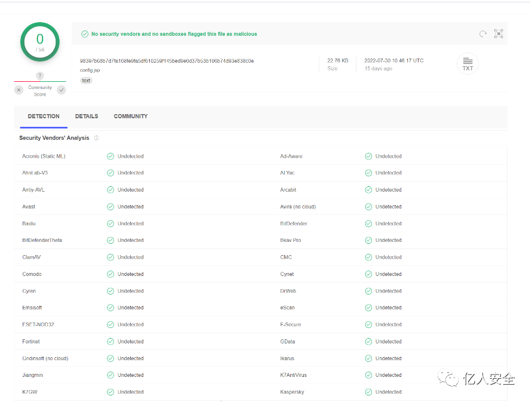Image resolution: width=532 pixels, height=402 pixels.
Task: Click the file hash string
Action: click(x=167, y=61)
